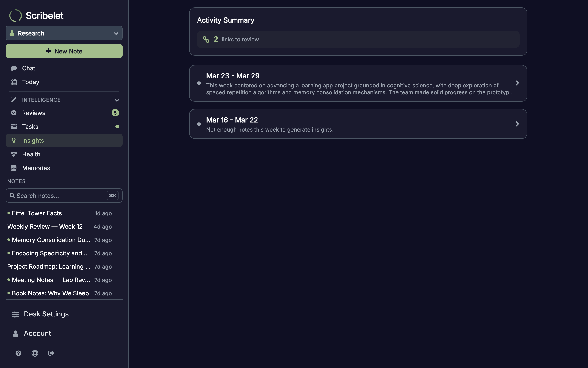Click the sign out icon
588x368 pixels.
point(51,353)
